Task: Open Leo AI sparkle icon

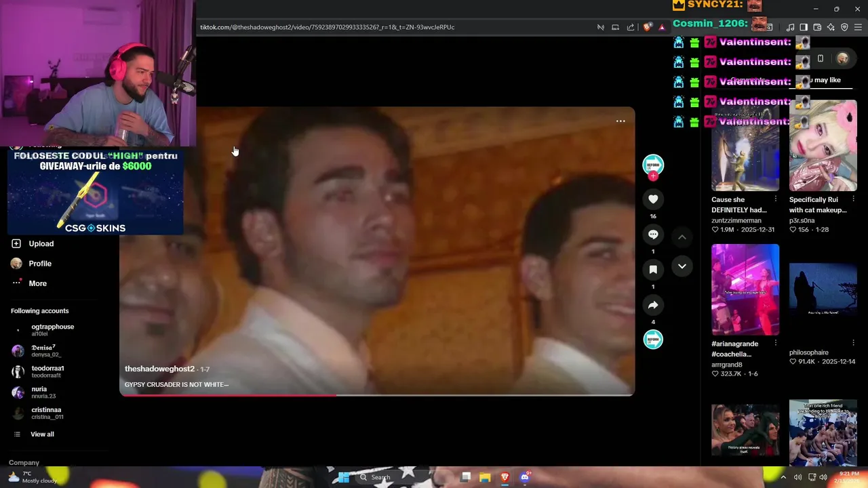Action: click(831, 27)
